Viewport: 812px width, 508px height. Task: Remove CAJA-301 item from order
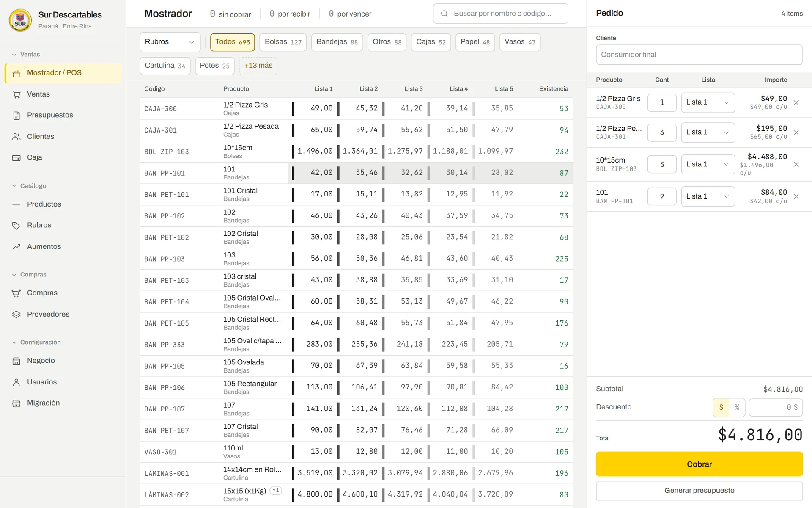coord(796,133)
